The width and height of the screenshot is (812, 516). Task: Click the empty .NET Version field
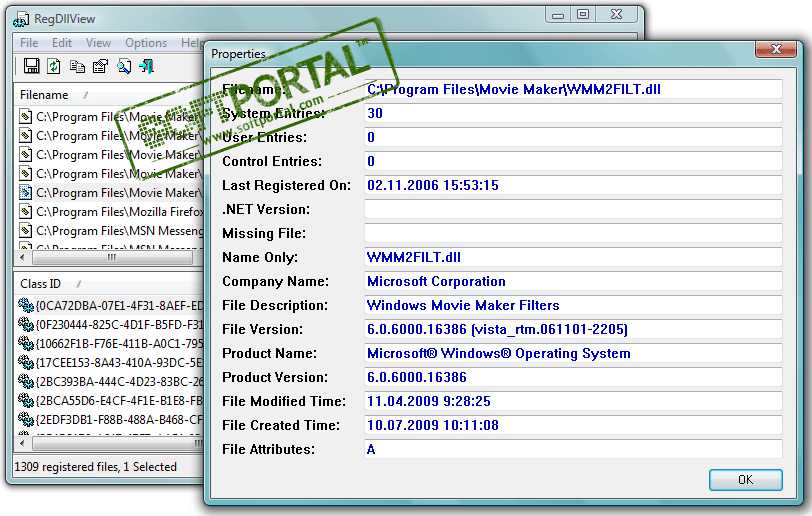coord(573,209)
